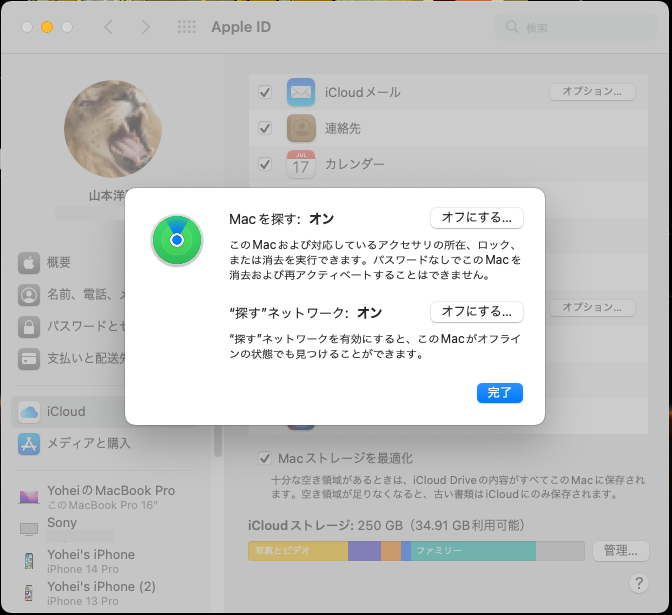Show all preferences grid icon
This screenshot has width=672, height=615.
tap(187, 27)
